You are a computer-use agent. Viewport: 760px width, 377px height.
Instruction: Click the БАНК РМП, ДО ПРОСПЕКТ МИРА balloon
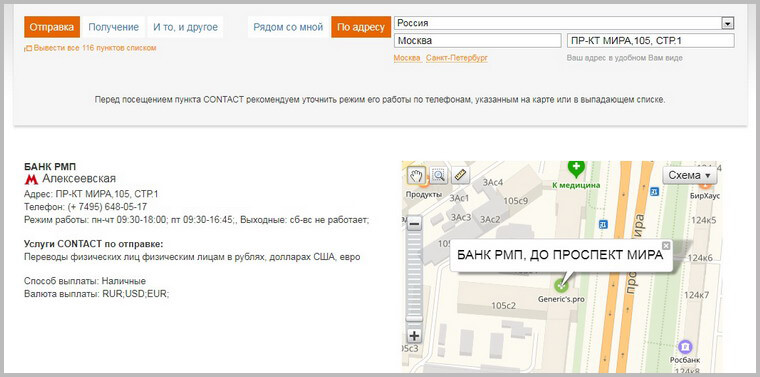pyautogui.click(x=560, y=255)
